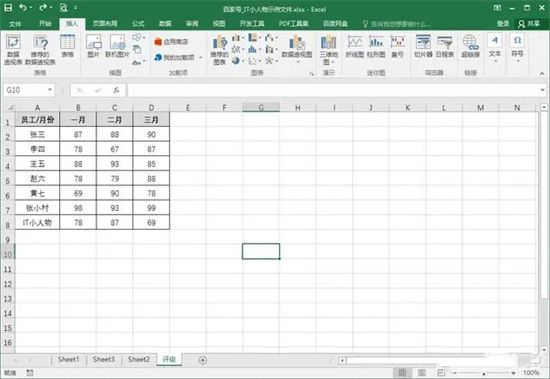Click the insert function fx button
The height and width of the screenshot is (379, 550).
pyautogui.click(x=116, y=90)
